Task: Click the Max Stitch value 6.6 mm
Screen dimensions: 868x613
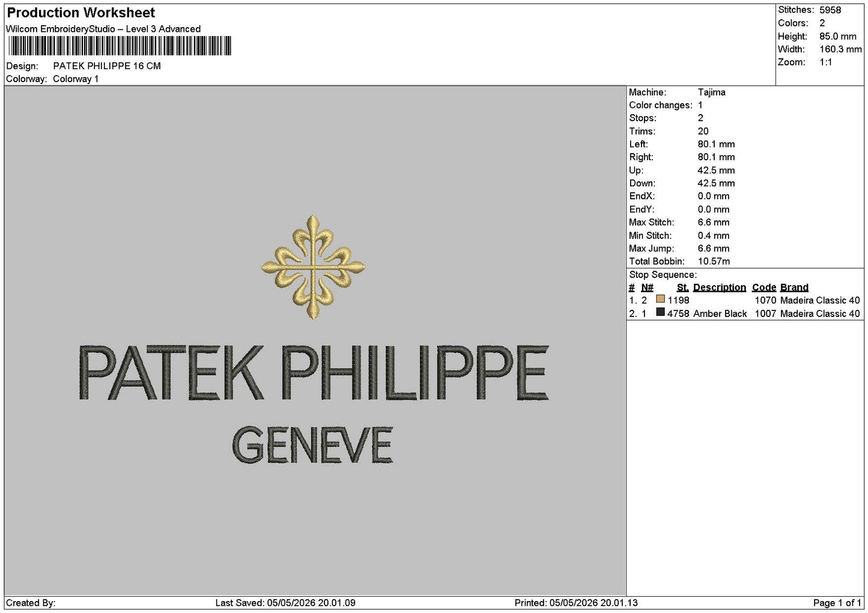Action: 714,223
